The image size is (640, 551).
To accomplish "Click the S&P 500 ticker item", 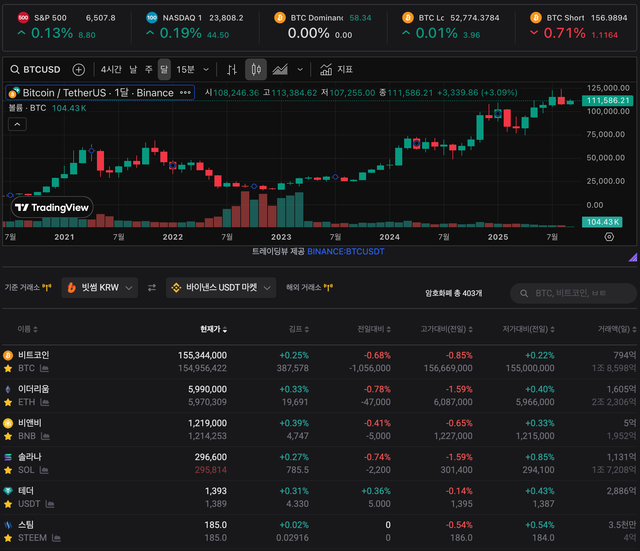I will click(x=67, y=26).
